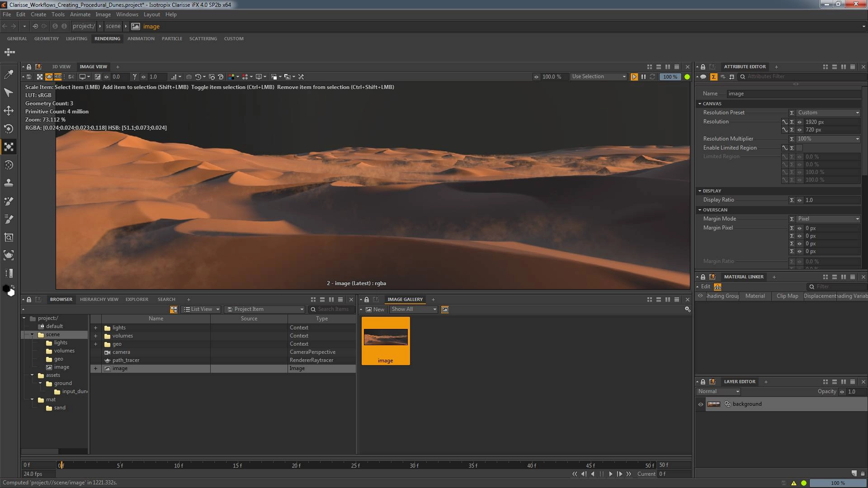The image size is (868, 488).
Task: Open the zoom region tool
Action: 9,237
